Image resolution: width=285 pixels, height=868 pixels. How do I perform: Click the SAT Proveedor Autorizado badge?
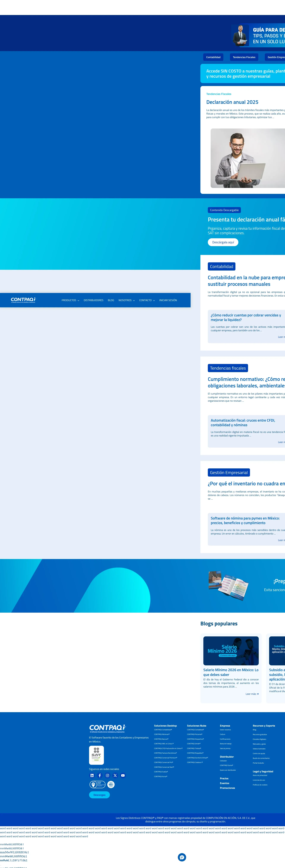[x=96, y=755]
